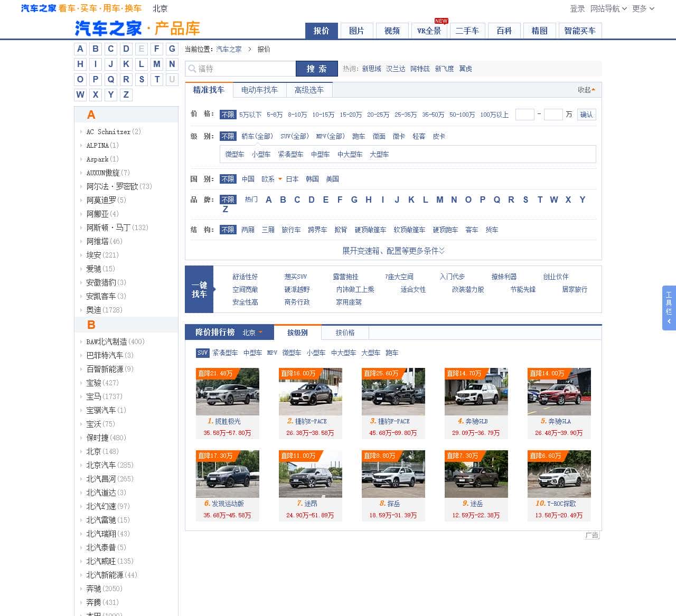Image resolution: width=676 pixels, height=616 pixels.
Task: Click the search keyword input field
Action: (x=240, y=69)
